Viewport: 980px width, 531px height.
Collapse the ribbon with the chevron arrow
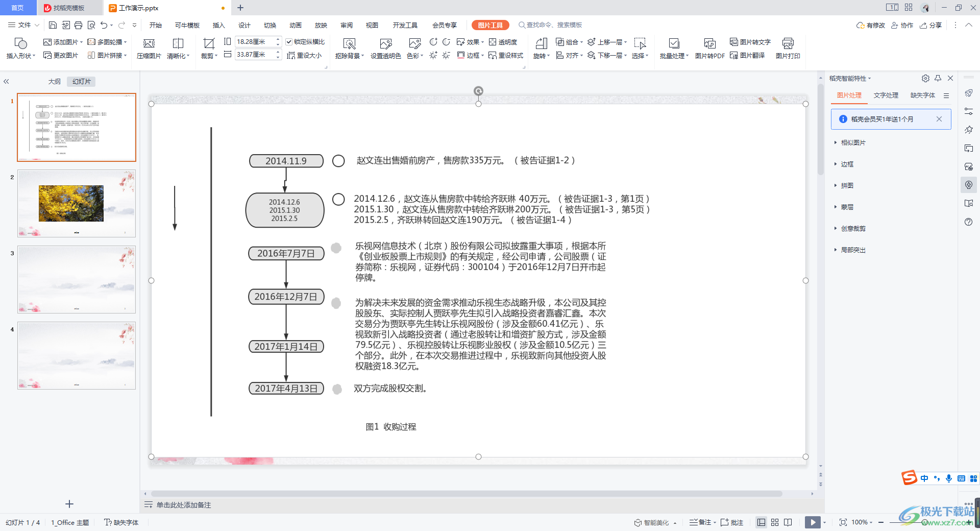click(969, 25)
